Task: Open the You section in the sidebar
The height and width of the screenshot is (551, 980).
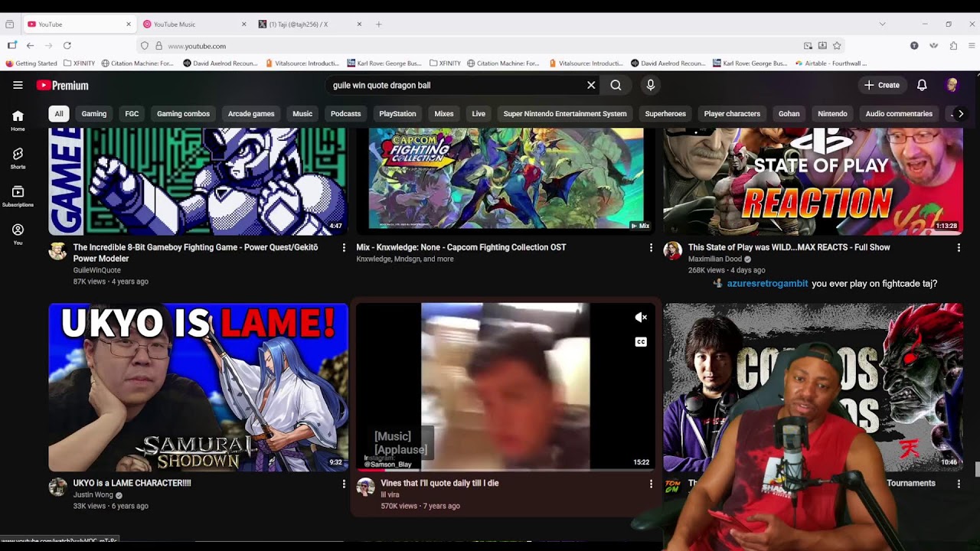Action: point(18,234)
